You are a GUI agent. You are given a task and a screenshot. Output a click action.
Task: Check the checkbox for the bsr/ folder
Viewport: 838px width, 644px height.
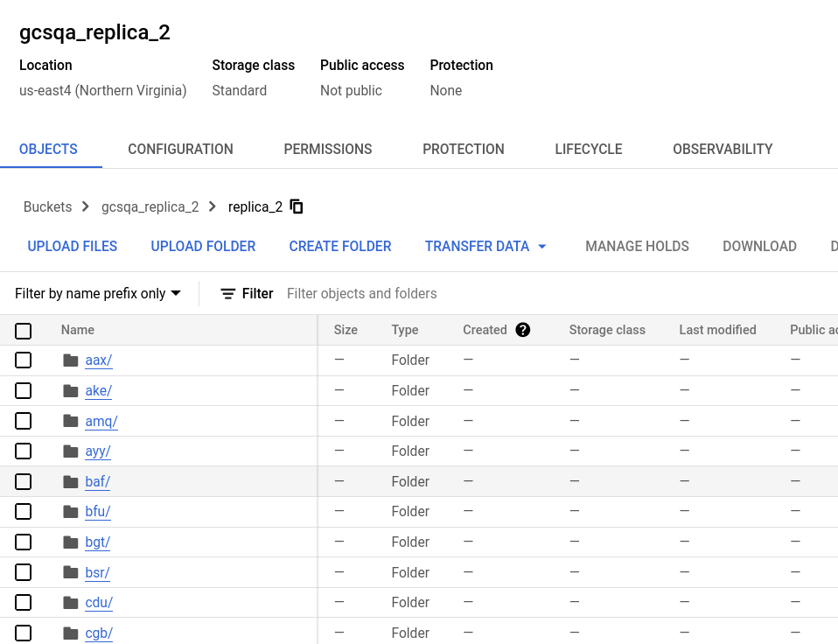(x=23, y=571)
